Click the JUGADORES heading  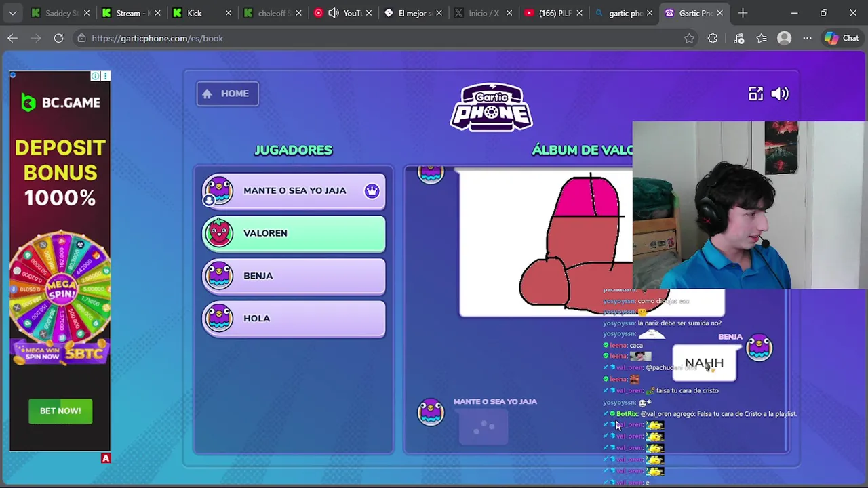293,150
